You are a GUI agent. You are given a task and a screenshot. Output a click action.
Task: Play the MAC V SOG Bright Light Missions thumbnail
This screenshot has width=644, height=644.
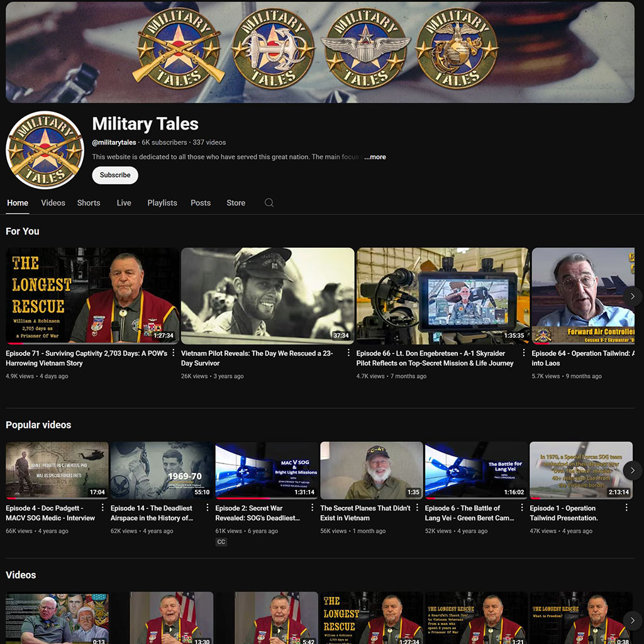(267, 470)
